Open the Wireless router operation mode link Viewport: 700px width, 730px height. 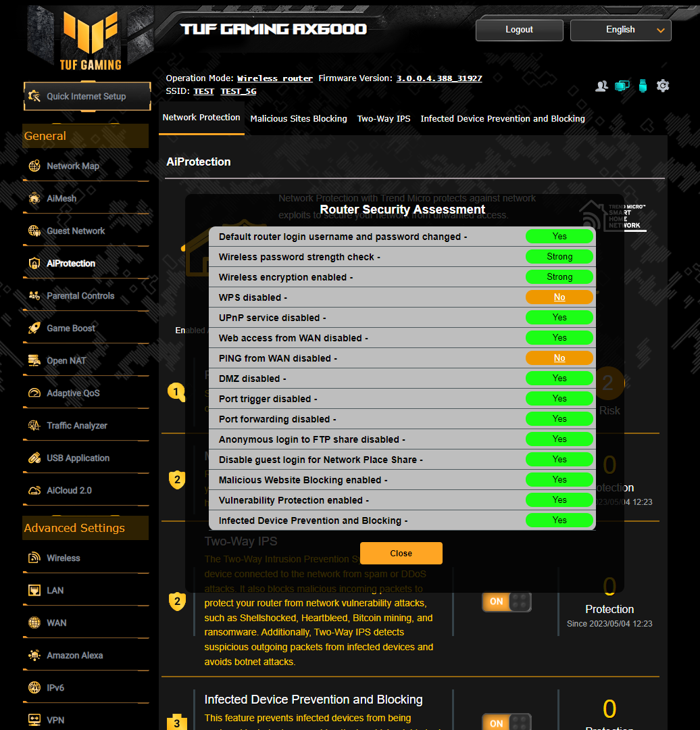(275, 78)
